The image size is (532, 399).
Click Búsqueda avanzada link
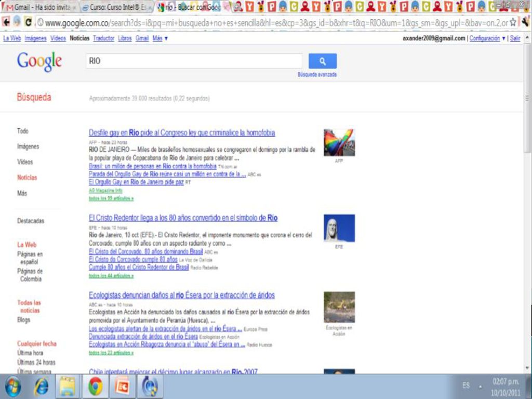pyautogui.click(x=317, y=75)
